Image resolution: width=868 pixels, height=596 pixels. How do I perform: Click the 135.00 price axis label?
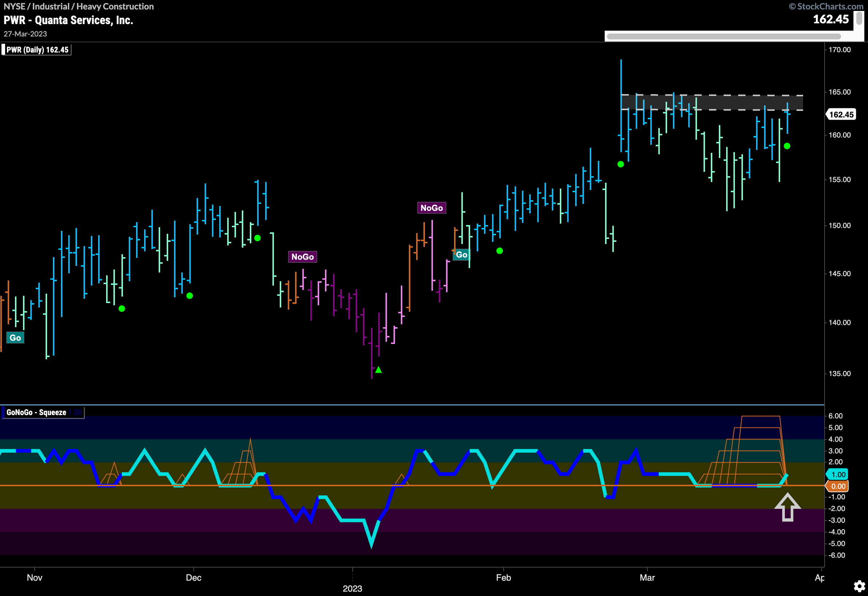840,374
